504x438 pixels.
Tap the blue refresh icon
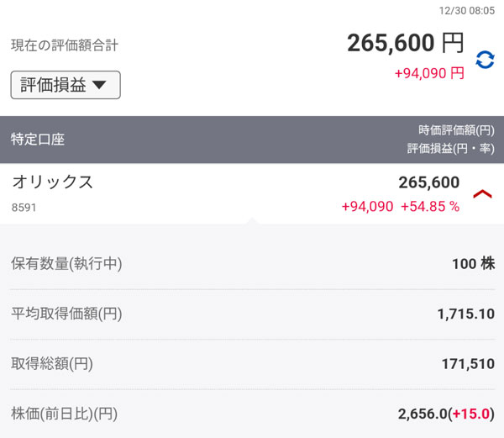(485, 59)
